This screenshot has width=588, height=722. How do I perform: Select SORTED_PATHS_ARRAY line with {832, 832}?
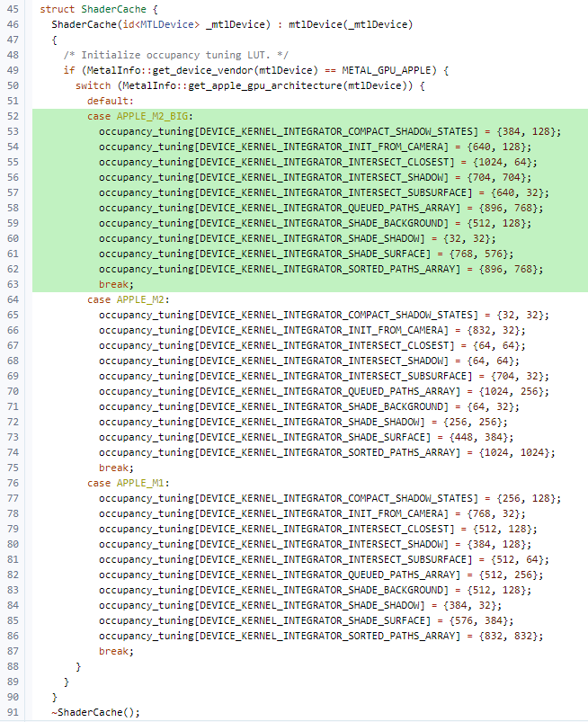pos(321,636)
